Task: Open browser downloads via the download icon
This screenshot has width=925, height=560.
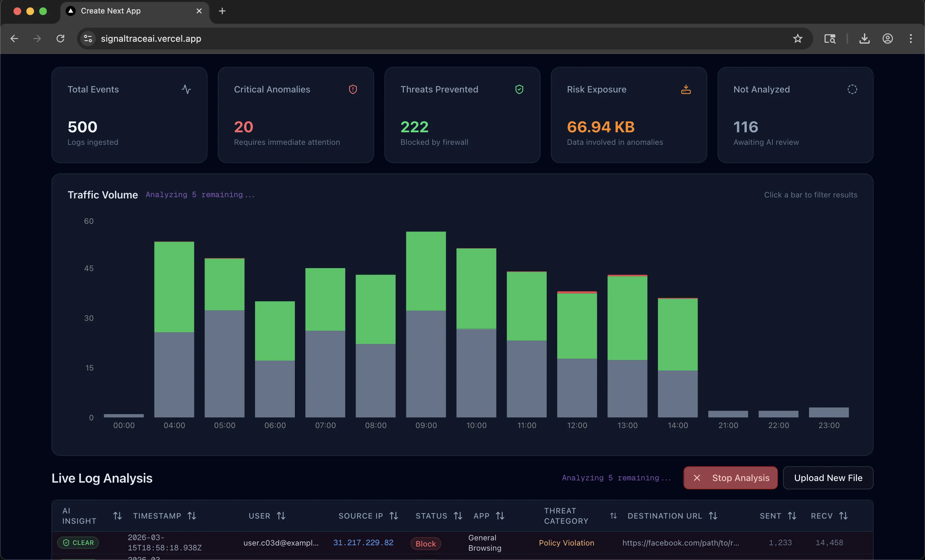Action: point(864,38)
